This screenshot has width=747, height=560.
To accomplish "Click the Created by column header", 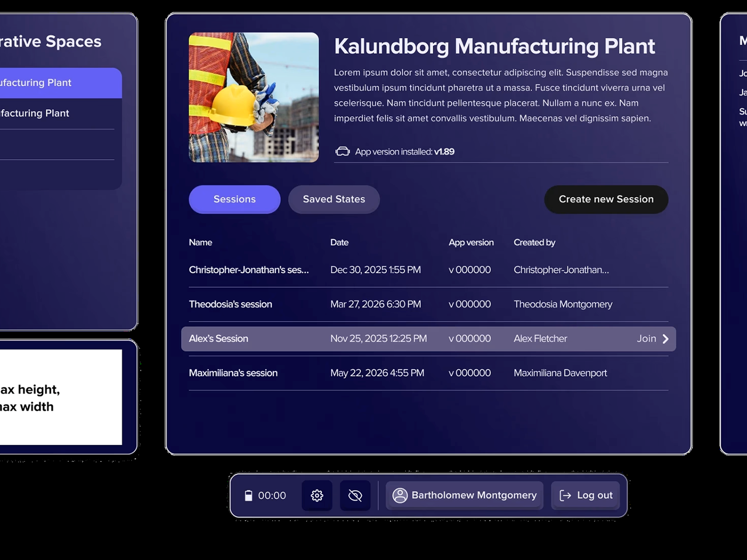I will (x=534, y=242).
